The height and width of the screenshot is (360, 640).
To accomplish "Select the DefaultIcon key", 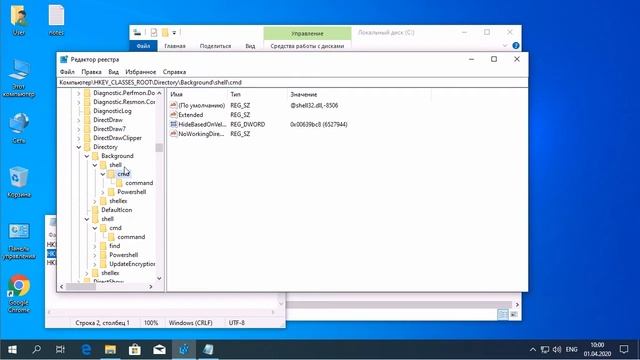I will click(117, 210).
